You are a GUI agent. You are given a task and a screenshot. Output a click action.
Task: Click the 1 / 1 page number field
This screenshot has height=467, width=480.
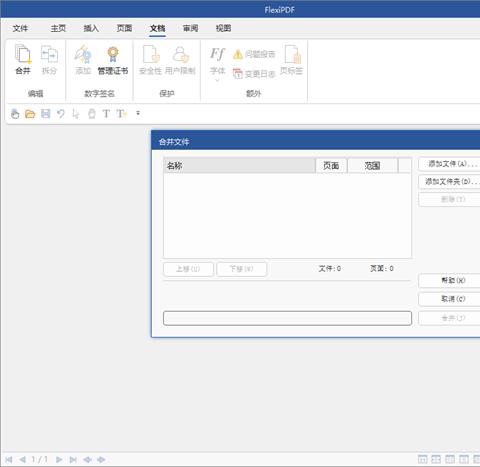[40, 460]
